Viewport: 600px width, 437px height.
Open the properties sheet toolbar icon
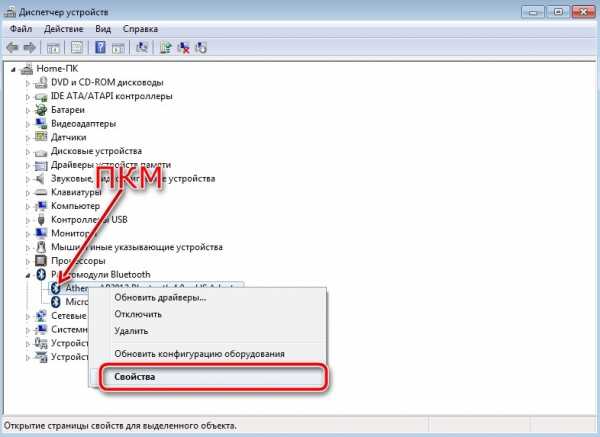[77, 48]
